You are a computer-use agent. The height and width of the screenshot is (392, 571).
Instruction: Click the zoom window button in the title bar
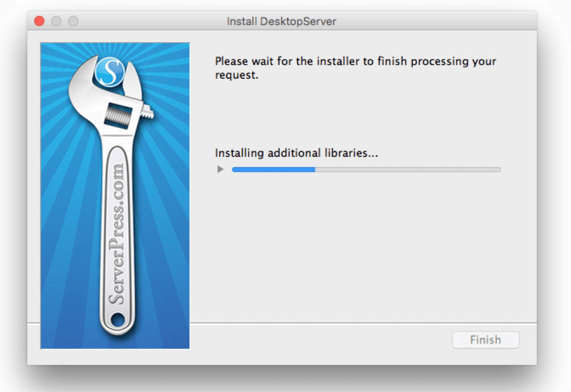point(73,22)
